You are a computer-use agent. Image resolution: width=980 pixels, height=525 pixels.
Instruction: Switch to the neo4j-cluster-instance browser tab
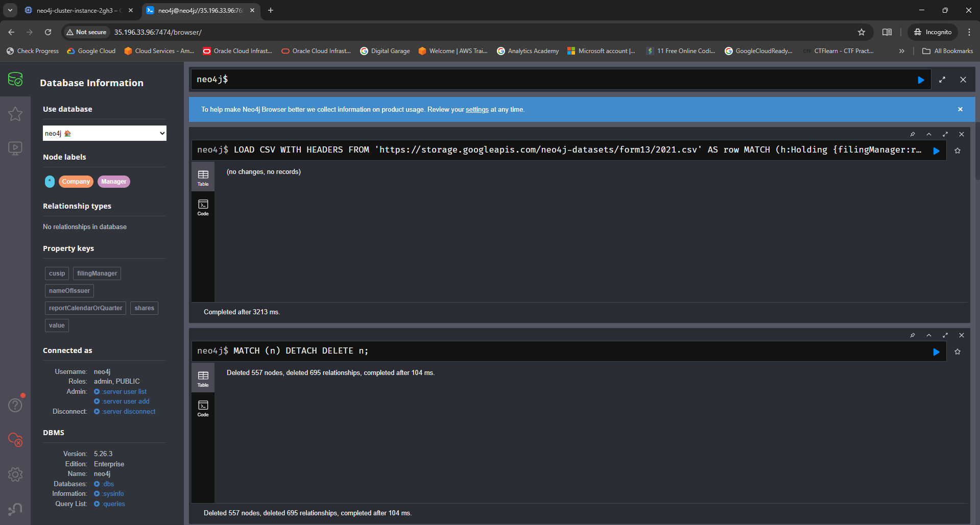78,10
